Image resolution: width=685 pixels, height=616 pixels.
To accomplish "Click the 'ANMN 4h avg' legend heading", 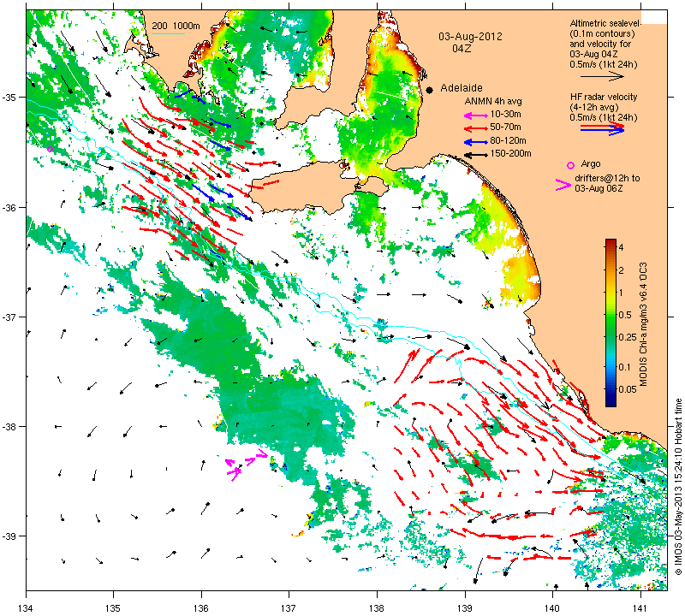I will click(493, 101).
